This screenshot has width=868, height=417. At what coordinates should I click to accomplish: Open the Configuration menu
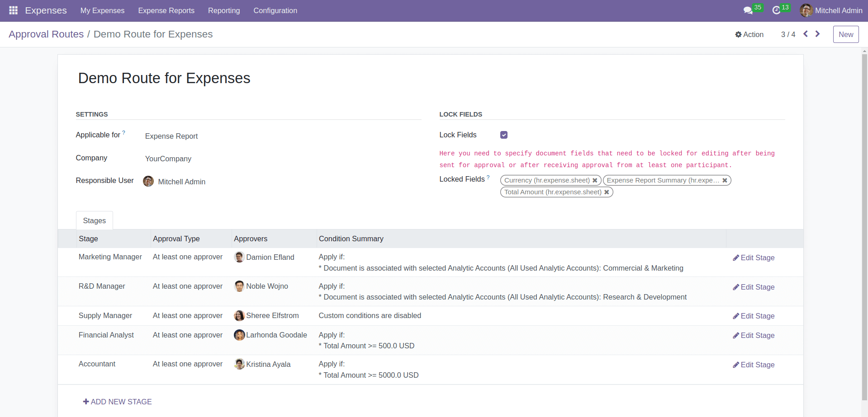click(275, 10)
